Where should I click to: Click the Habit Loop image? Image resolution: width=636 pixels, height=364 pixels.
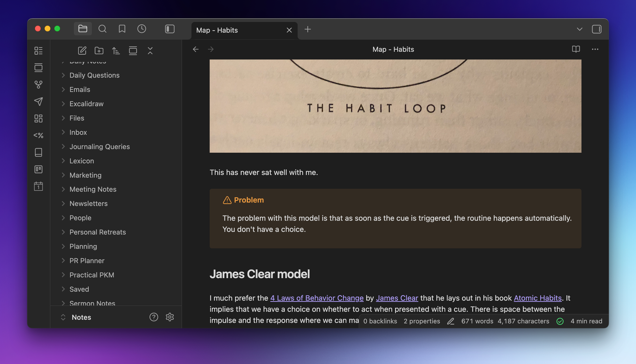[x=395, y=106]
